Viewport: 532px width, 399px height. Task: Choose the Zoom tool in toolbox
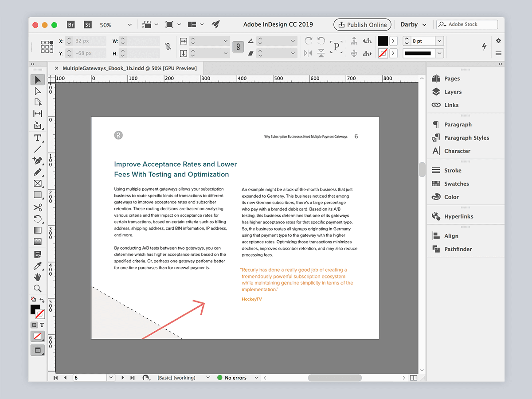coord(38,289)
